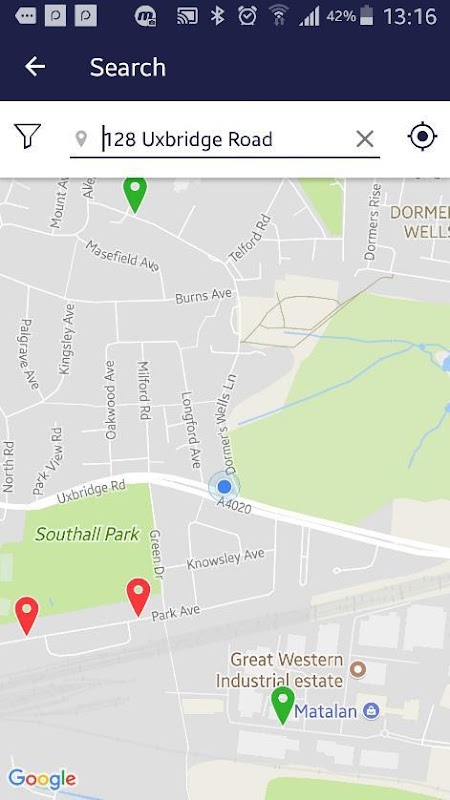Tap the blue current location dot
450x800 pixels.
pos(224,487)
